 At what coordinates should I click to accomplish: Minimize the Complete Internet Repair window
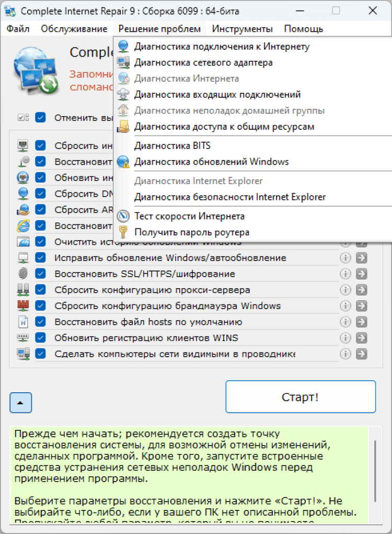[300, 10]
